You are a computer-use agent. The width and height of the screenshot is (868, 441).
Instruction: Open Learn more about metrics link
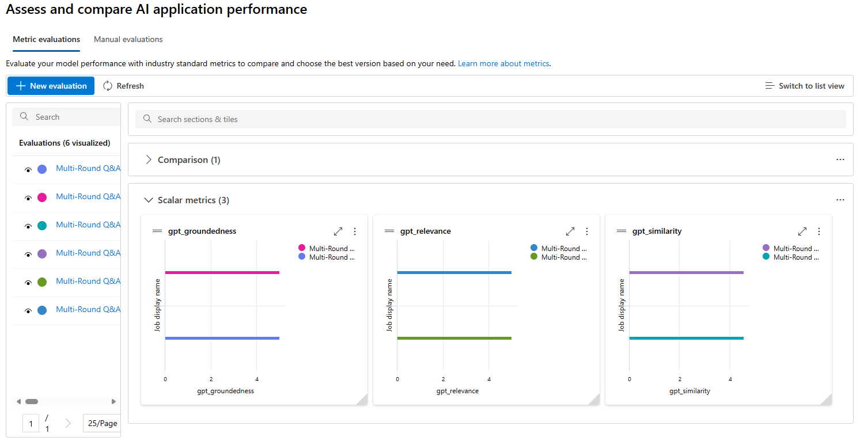point(503,63)
